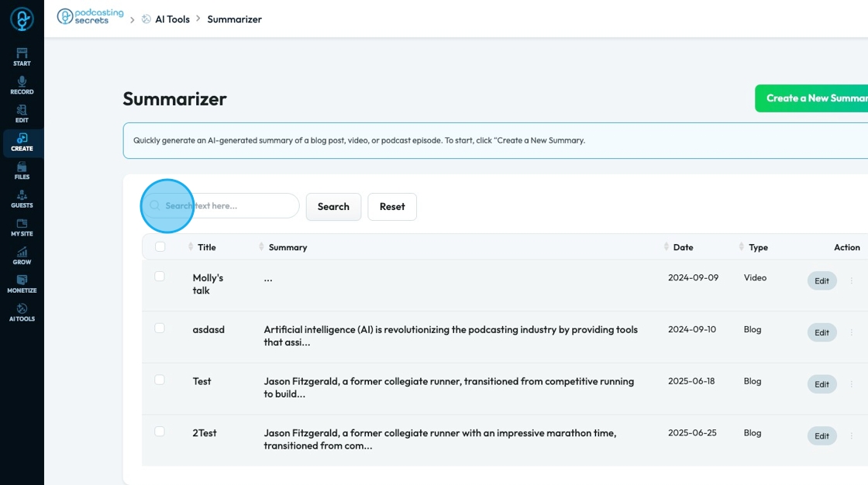Viewport: 868px width, 485px height.
Task: Open My Site from the sidebar
Action: 22,226
